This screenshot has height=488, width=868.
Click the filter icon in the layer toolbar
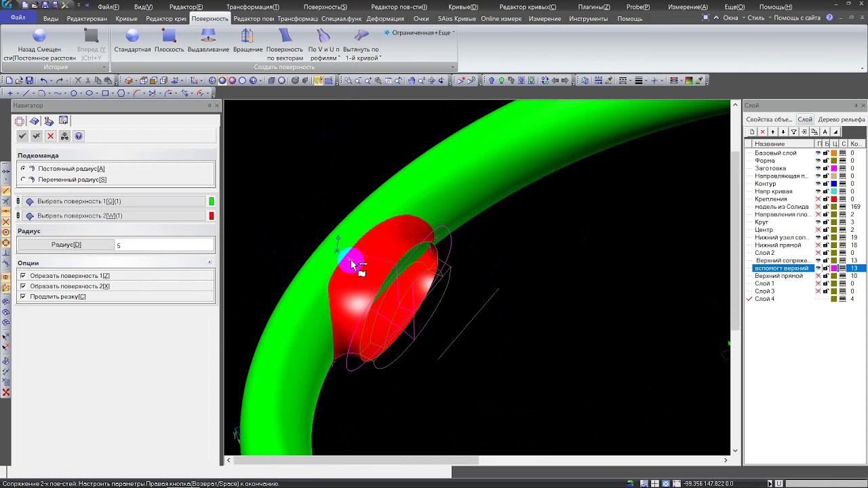793,132
